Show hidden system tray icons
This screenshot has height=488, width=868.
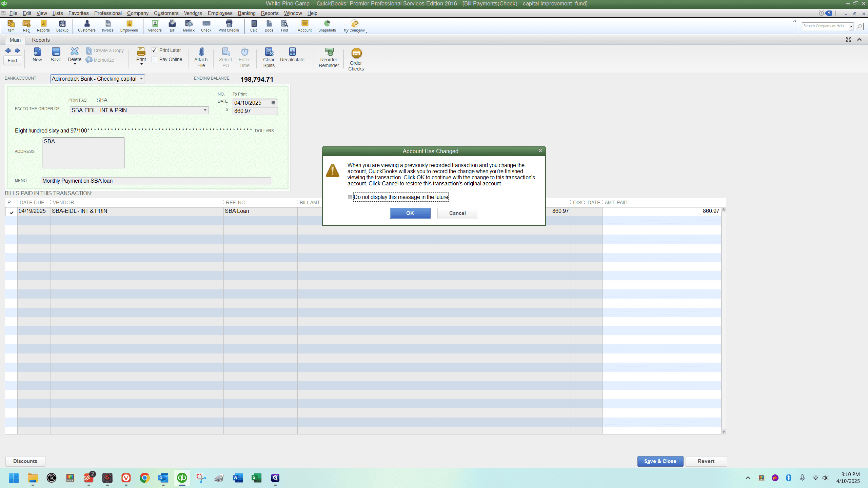(x=748, y=478)
